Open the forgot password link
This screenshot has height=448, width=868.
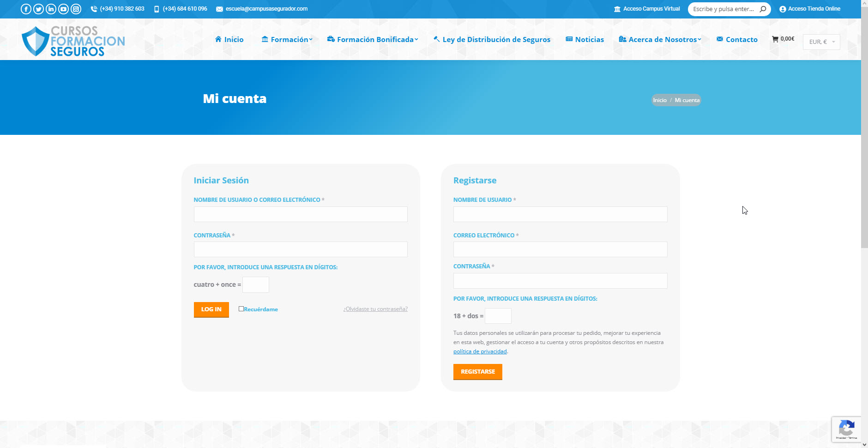[375, 309]
